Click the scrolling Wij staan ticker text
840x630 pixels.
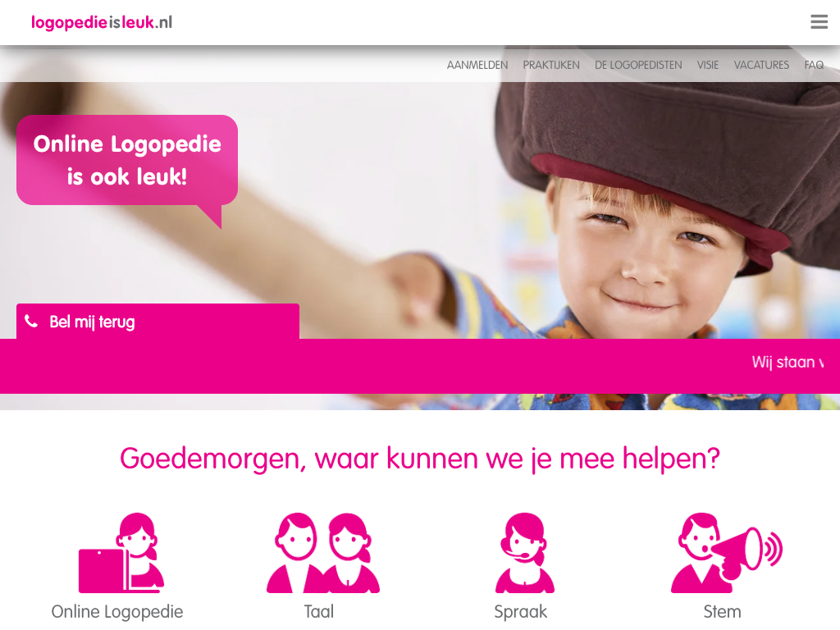pos(787,363)
